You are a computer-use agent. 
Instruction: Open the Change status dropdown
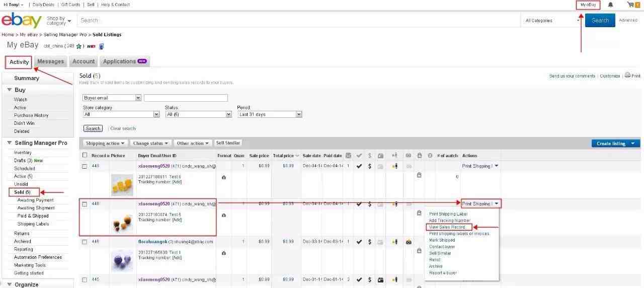click(151, 143)
